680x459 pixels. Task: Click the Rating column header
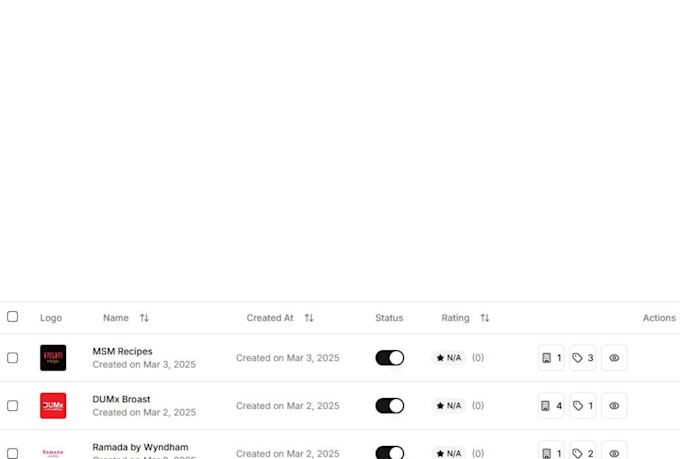[x=455, y=318]
